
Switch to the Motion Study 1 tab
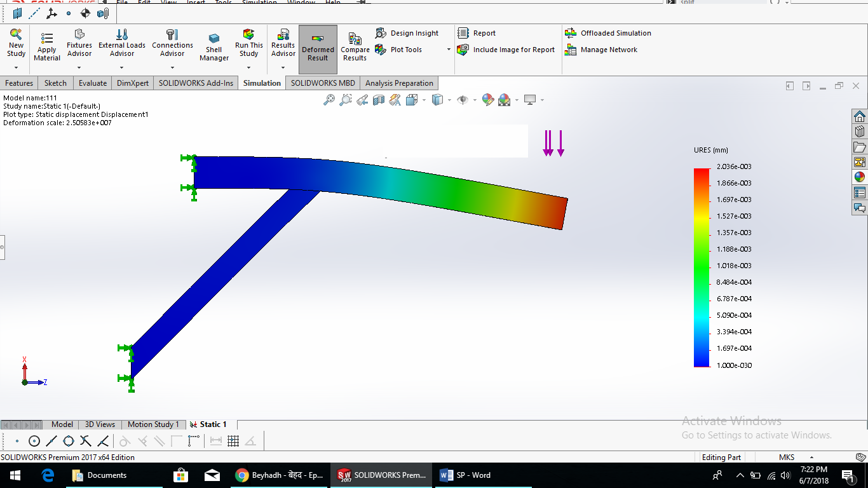pyautogui.click(x=153, y=424)
